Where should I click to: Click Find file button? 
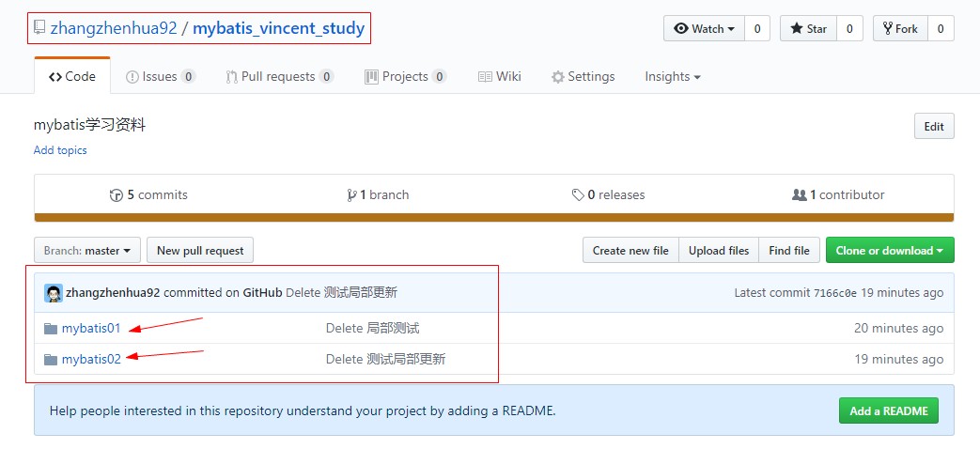[x=789, y=251]
